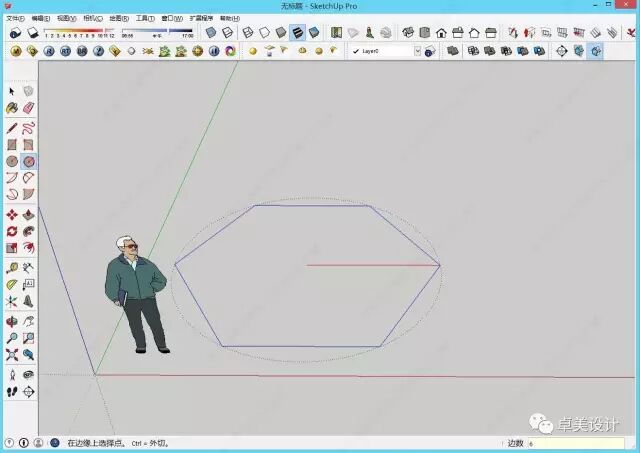Screen dimensions: 640x453
Task: Select the Section Plane tool
Action: tap(29, 392)
